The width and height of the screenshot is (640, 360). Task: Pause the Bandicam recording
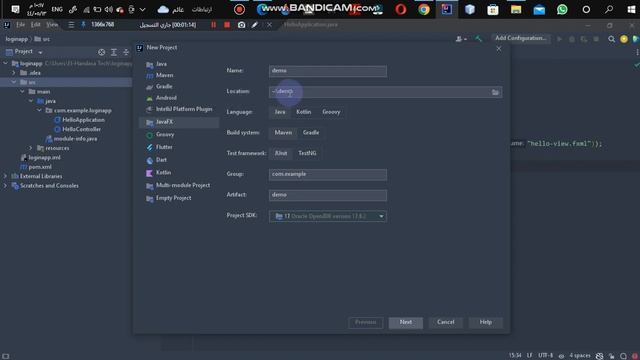click(213, 25)
